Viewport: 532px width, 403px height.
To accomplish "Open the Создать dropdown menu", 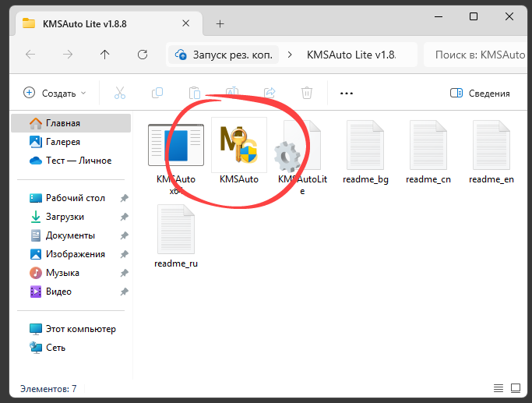I will coord(55,93).
